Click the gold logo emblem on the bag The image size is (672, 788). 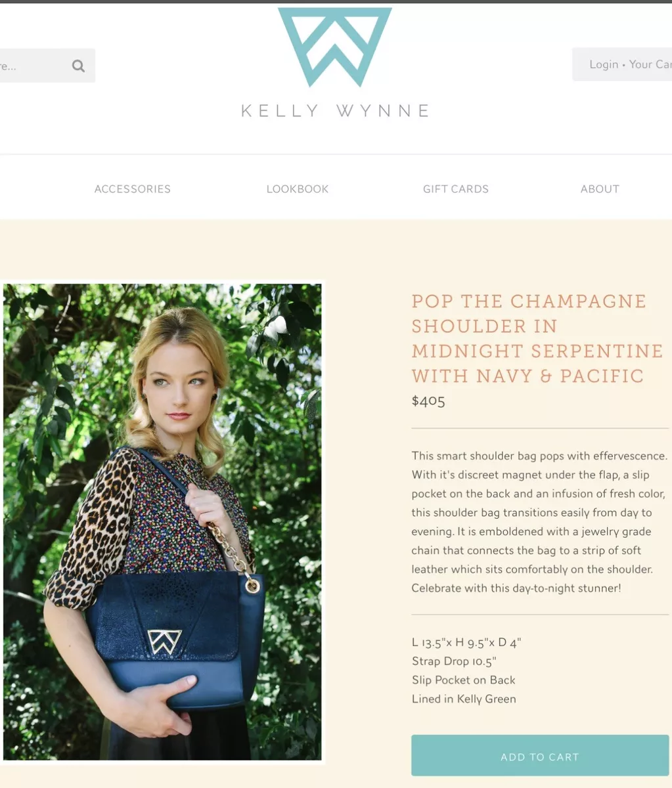pos(164,641)
